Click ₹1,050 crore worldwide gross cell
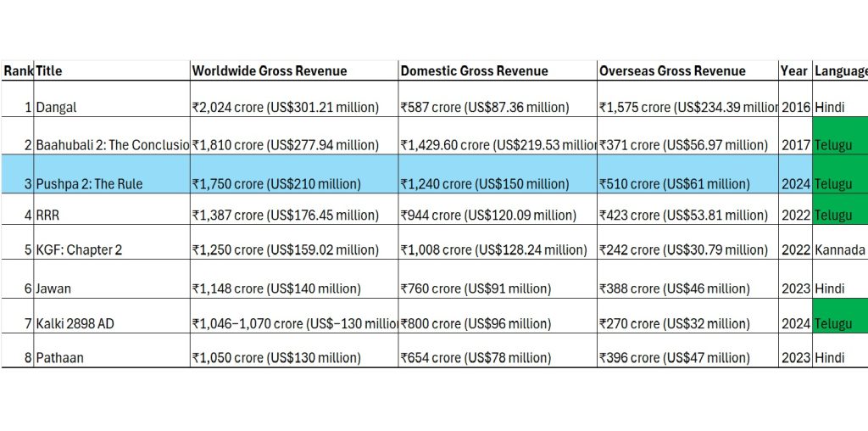Image resolution: width=868 pixels, height=431 pixels. click(x=294, y=350)
